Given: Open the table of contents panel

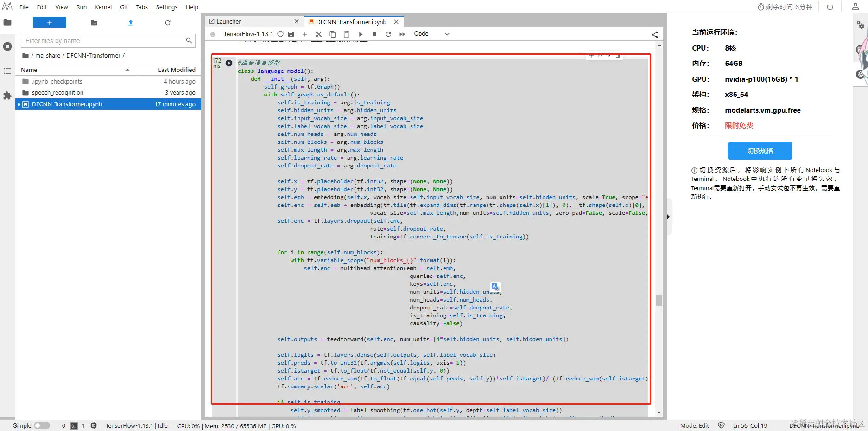Looking at the screenshot, I should (x=7, y=71).
